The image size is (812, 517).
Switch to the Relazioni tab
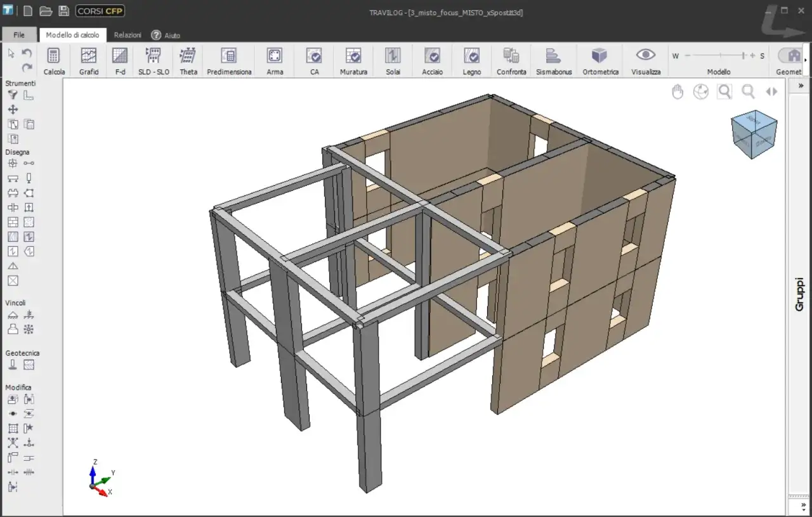(x=128, y=35)
